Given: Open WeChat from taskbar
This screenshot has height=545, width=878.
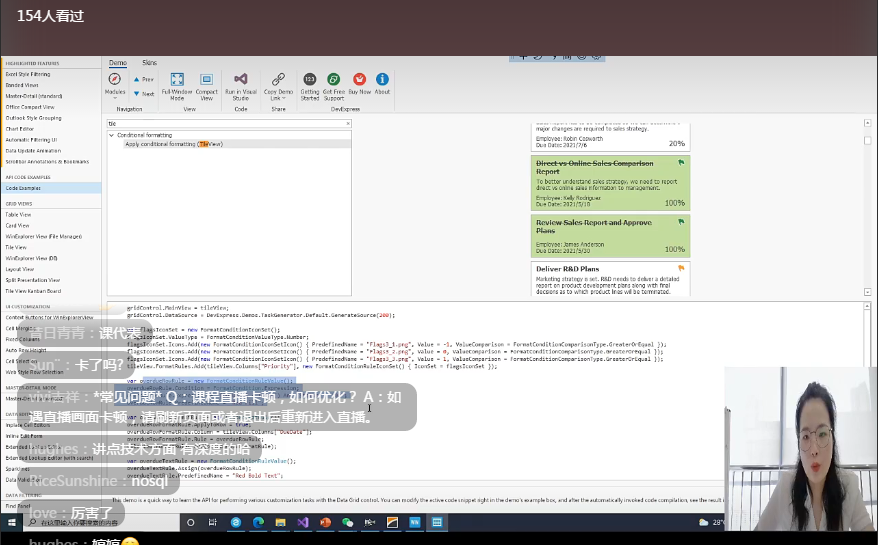Looking at the screenshot, I should pyautogui.click(x=348, y=522).
